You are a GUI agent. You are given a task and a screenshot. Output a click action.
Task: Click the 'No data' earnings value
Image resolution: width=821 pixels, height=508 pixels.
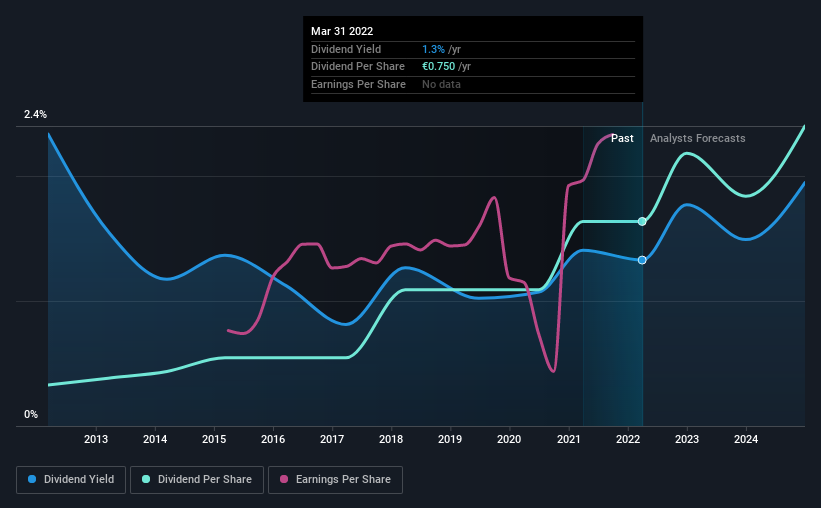coord(441,84)
